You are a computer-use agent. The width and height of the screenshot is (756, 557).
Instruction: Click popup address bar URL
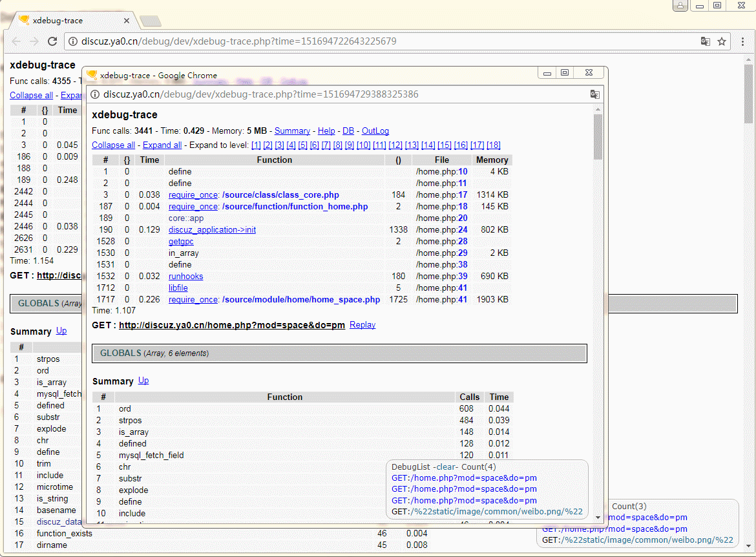coord(260,94)
